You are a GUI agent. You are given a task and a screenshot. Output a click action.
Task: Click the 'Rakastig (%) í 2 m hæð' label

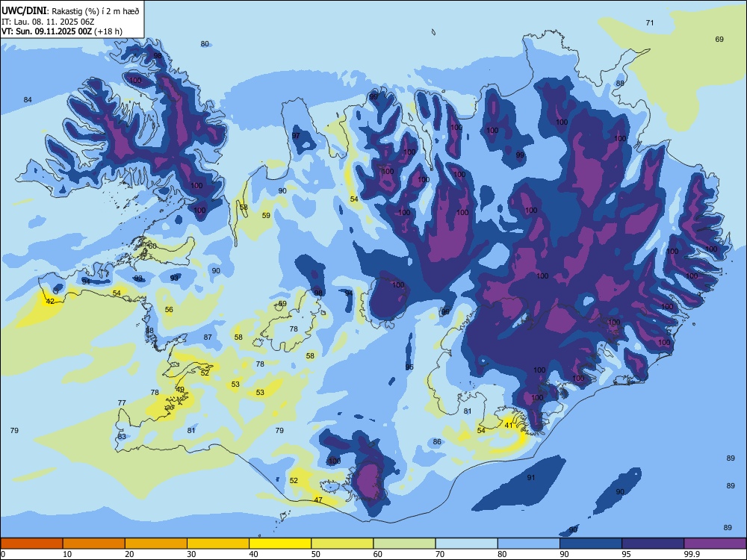(96, 11)
